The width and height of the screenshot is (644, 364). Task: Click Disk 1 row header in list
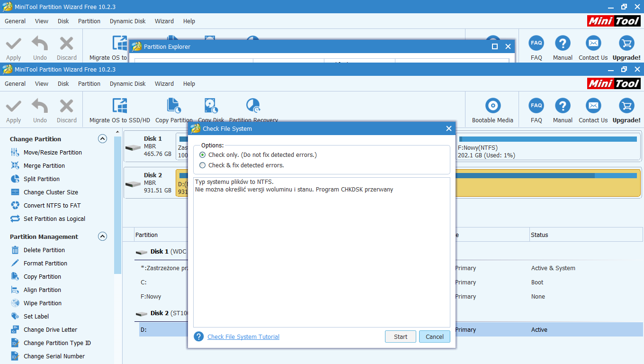[161, 251]
